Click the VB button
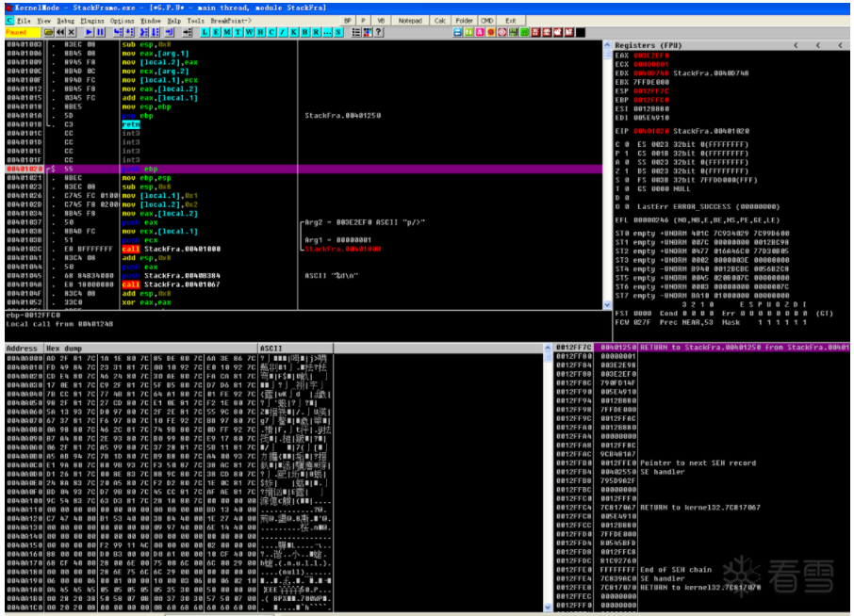The width and height of the screenshot is (854, 616). [381, 21]
